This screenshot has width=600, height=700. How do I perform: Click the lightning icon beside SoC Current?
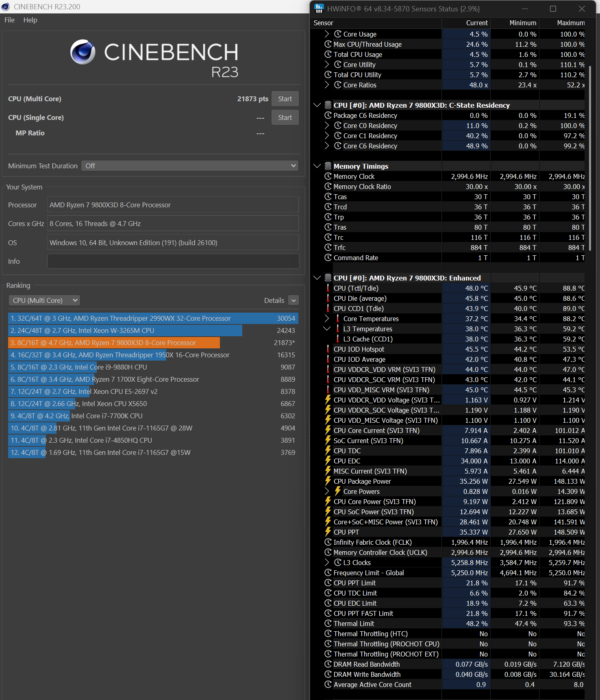(328, 441)
